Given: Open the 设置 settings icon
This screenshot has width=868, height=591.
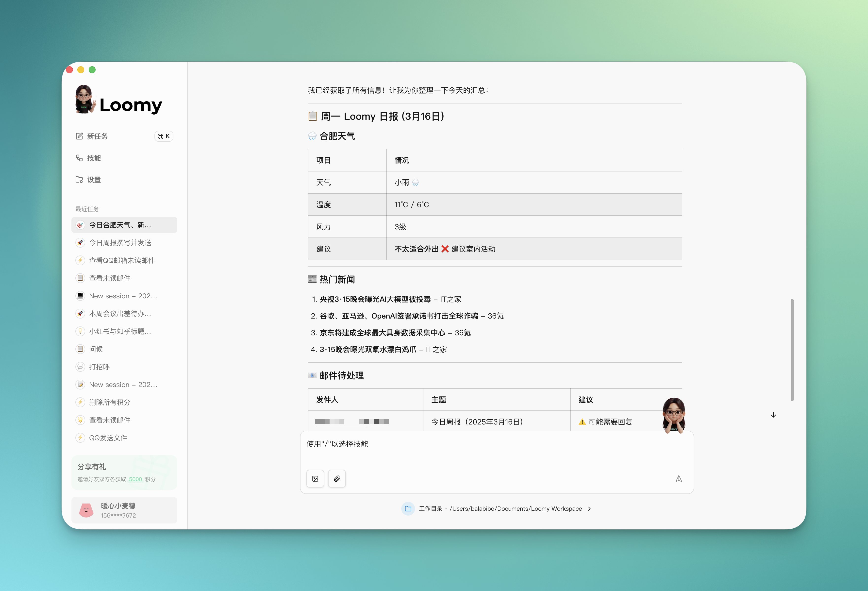Looking at the screenshot, I should [x=80, y=179].
